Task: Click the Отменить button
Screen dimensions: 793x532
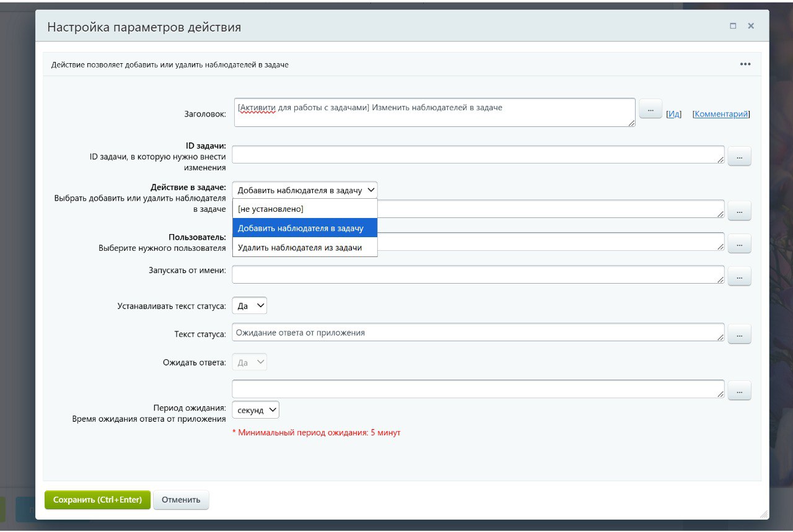Action: [x=181, y=500]
